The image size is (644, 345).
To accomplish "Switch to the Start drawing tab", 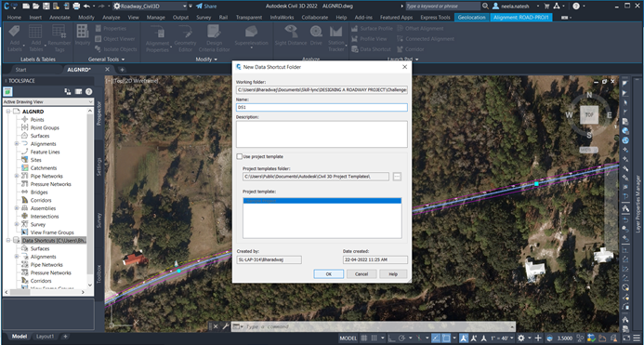I will click(x=21, y=70).
